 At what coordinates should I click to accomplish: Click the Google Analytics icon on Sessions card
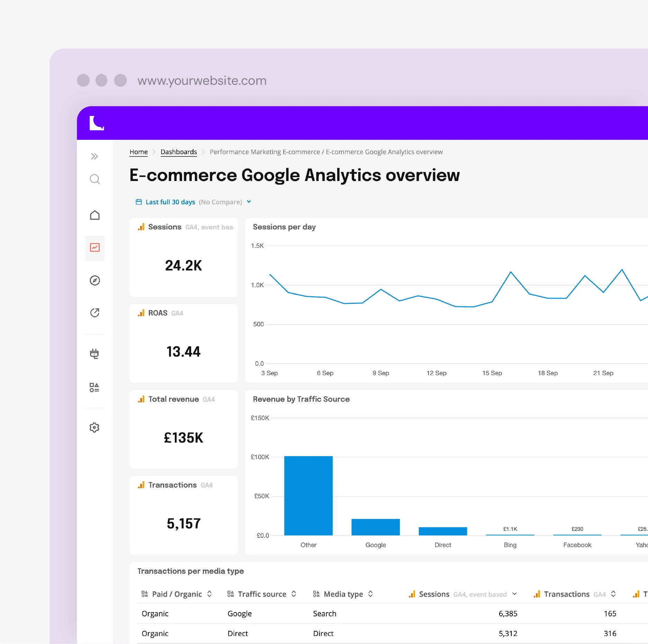pyautogui.click(x=141, y=227)
